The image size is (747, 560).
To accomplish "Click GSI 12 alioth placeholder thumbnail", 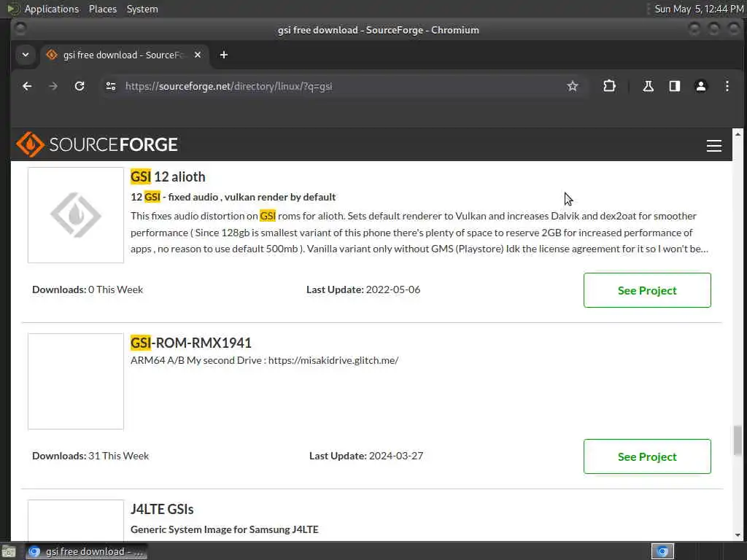I will point(76,215).
